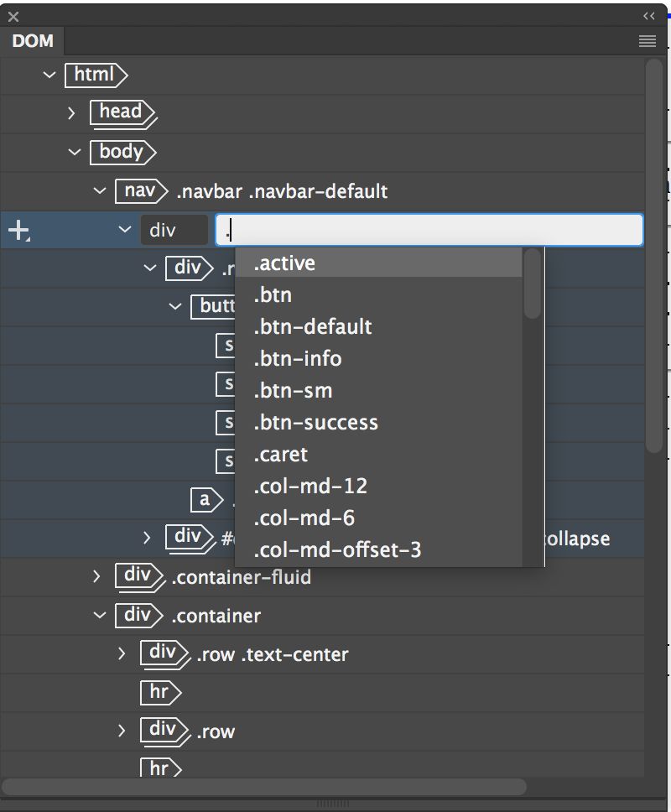Collapse the body element node
This screenshot has width=671, height=812.
point(75,152)
